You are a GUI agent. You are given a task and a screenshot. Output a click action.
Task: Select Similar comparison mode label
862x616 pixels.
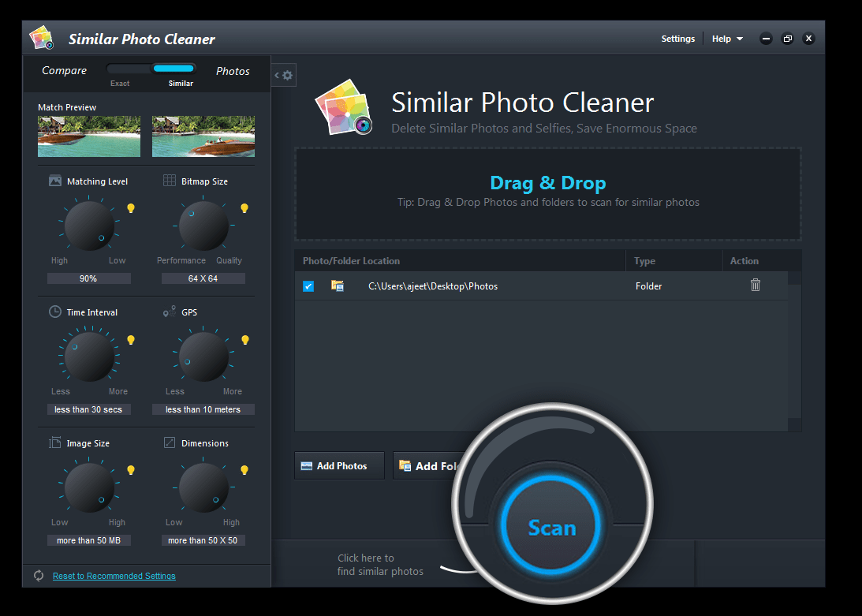click(181, 84)
